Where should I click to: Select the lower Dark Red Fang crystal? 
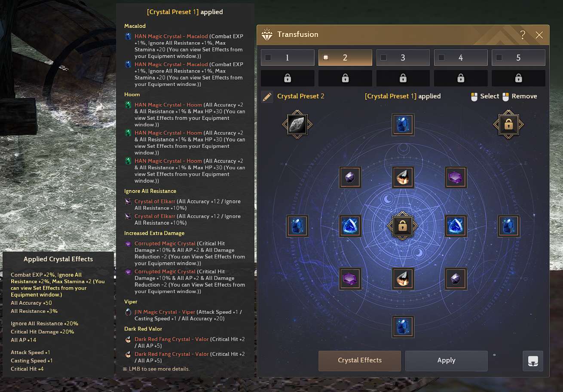click(x=403, y=279)
